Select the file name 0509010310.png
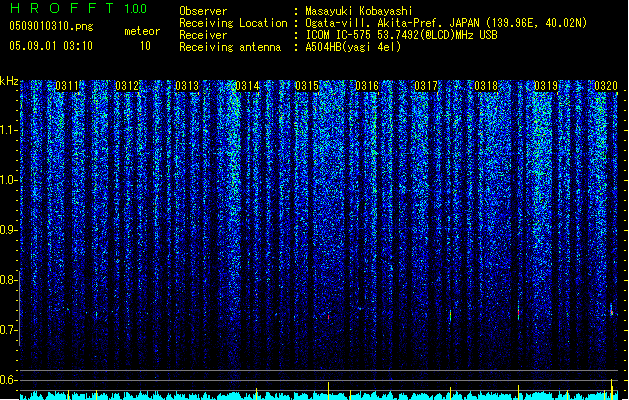The width and height of the screenshot is (629, 400). coord(51,26)
